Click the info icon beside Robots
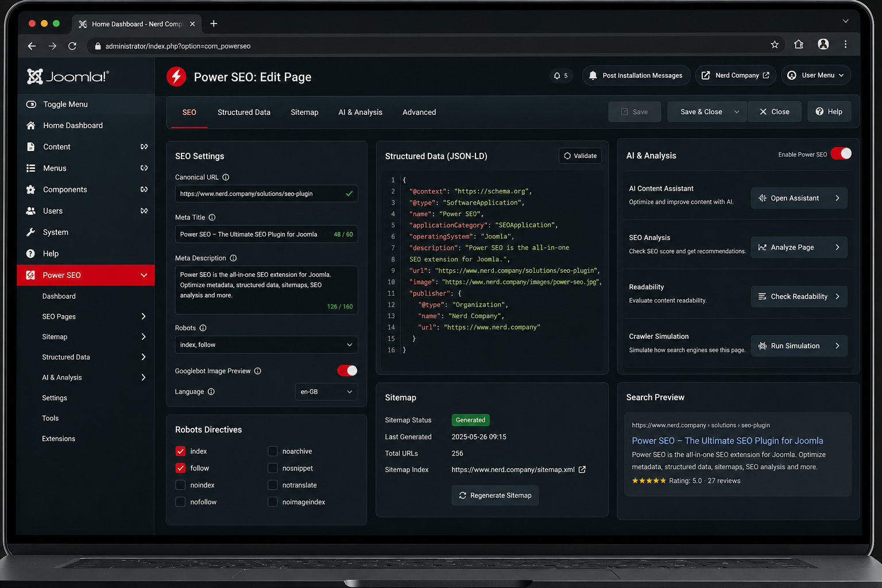Image resolution: width=882 pixels, height=588 pixels. [203, 328]
